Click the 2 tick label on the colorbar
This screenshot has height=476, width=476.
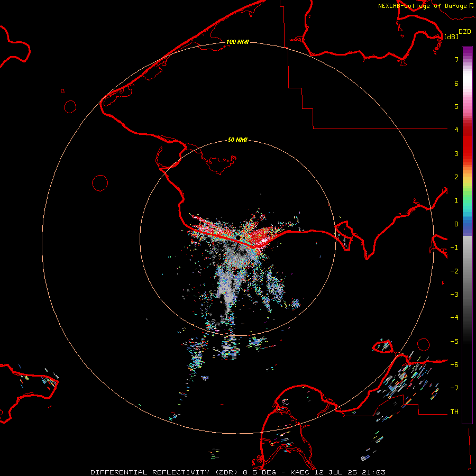(x=456, y=177)
